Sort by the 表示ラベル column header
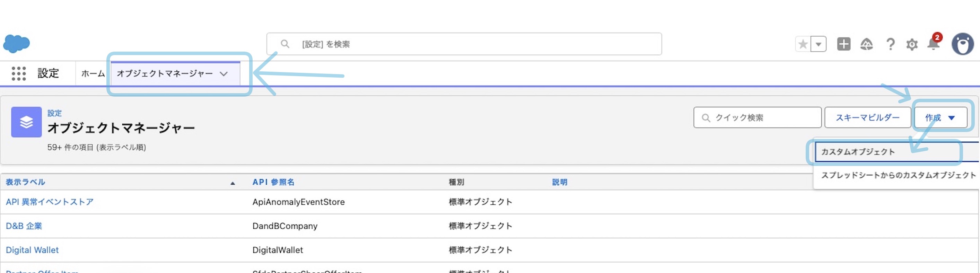Viewport: 980px width, 273px height. 25,182
